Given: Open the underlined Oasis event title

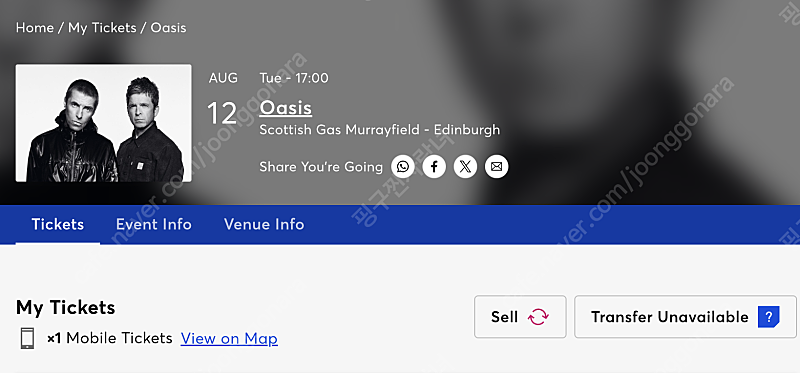Looking at the screenshot, I should click(x=286, y=108).
